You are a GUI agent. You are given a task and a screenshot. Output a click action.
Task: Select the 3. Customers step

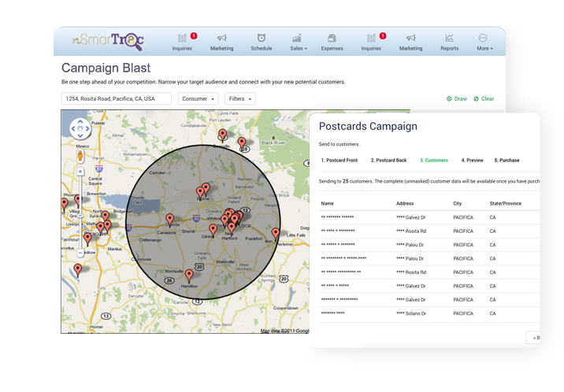[434, 161]
